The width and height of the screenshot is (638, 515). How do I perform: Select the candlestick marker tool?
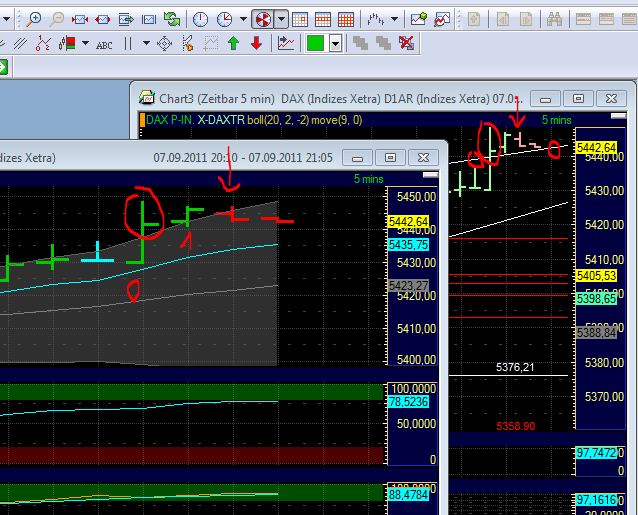[68, 43]
